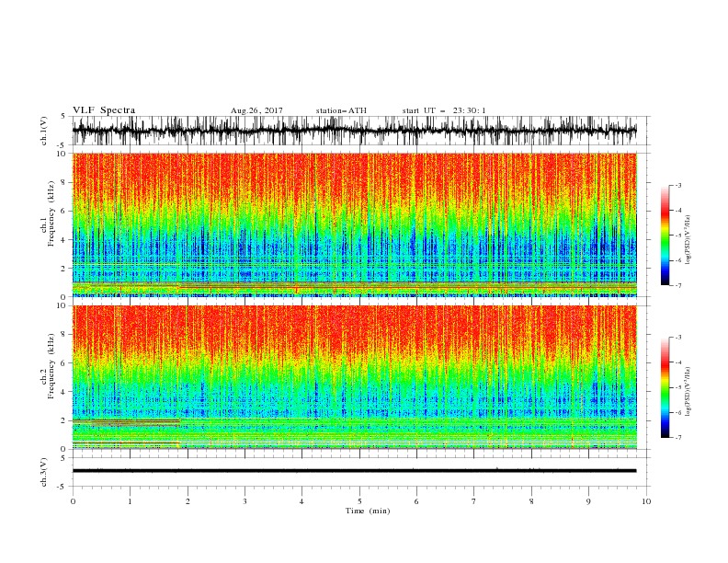Image resolution: width=728 pixels, height=563 pixels.
Task: Click the "ch.1(V)" waveform axis label
Action: click(44, 131)
